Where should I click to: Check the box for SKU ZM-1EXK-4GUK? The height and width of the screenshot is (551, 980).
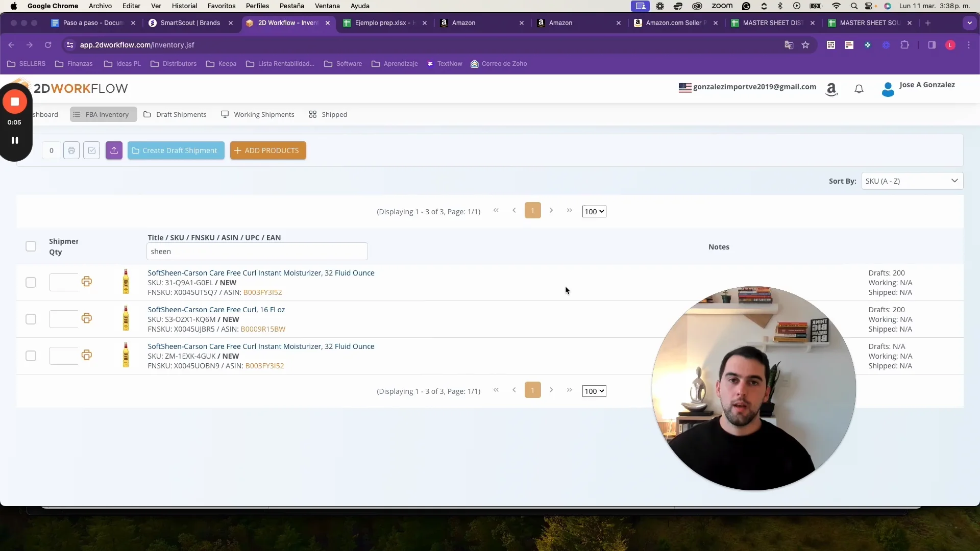(31, 356)
